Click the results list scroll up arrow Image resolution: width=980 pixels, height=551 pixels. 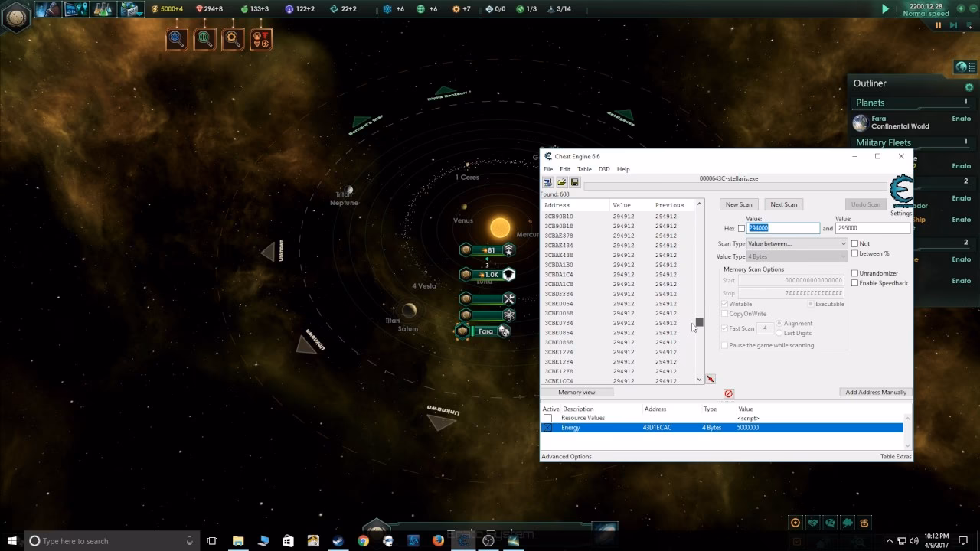(x=699, y=204)
